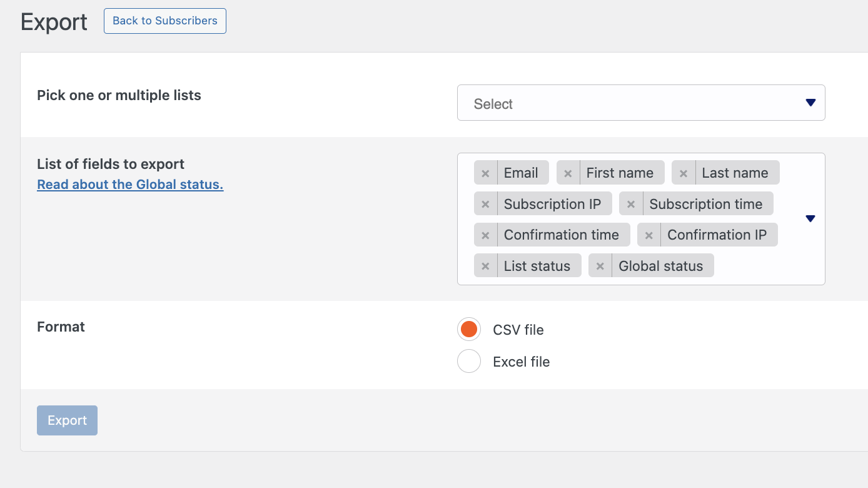Open the lists Select dropdown arrow
The width and height of the screenshot is (868, 488).
point(810,103)
